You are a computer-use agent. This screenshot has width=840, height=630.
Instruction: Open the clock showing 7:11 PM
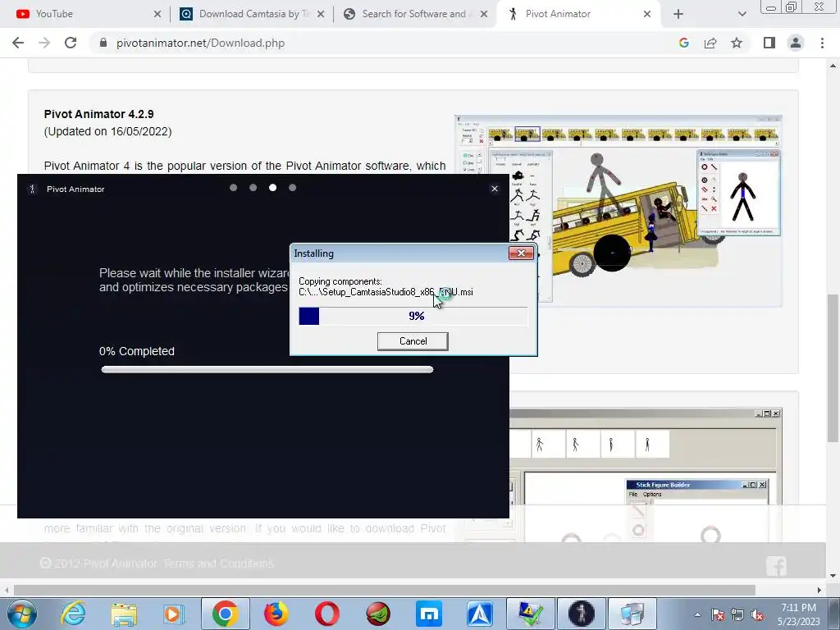(798, 614)
